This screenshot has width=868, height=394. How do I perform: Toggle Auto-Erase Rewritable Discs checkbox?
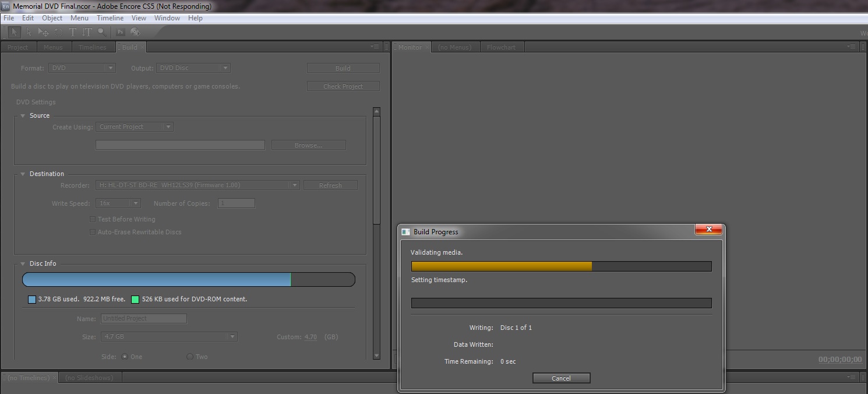(x=93, y=232)
